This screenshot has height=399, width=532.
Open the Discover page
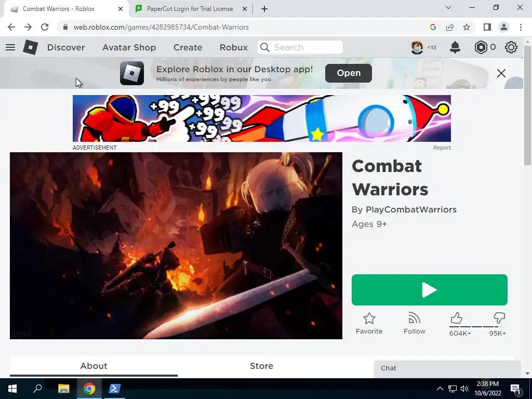(x=66, y=47)
